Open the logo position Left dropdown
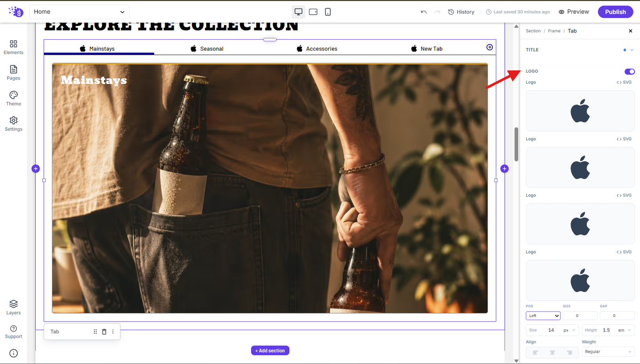 (543, 316)
